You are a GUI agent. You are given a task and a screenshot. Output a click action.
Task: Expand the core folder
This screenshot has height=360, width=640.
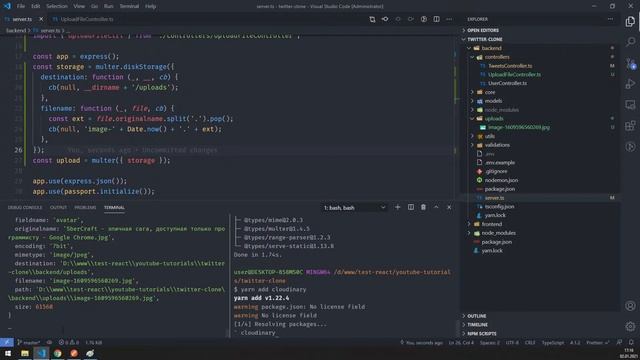coord(490,92)
